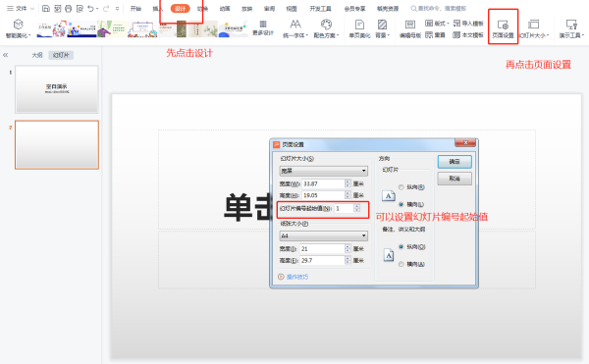This screenshot has width=589, height=364.
Task: Select slide 1 thumbnail
Action: [x=57, y=89]
